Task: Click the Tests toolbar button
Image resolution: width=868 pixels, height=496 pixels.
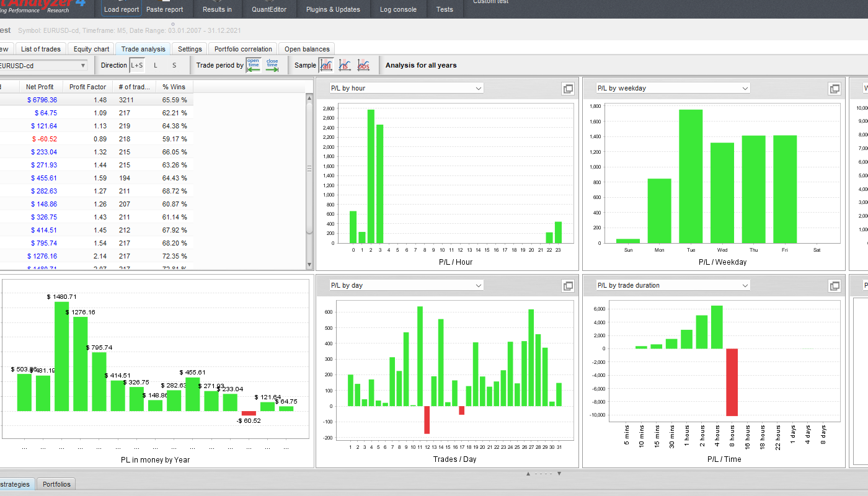Action: coord(445,9)
